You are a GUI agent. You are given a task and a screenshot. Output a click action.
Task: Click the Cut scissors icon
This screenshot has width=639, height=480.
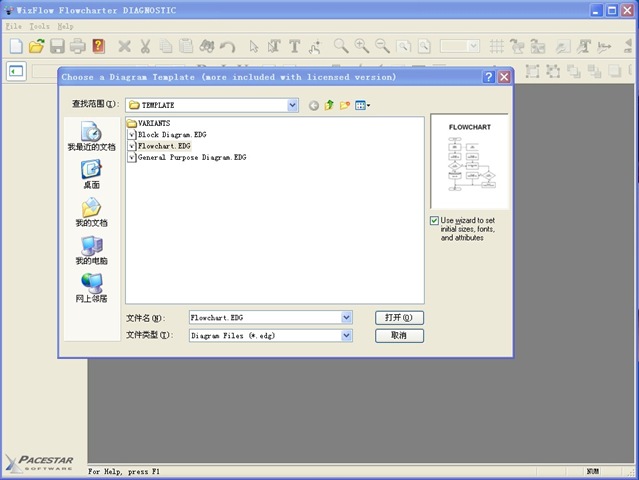coord(145,46)
